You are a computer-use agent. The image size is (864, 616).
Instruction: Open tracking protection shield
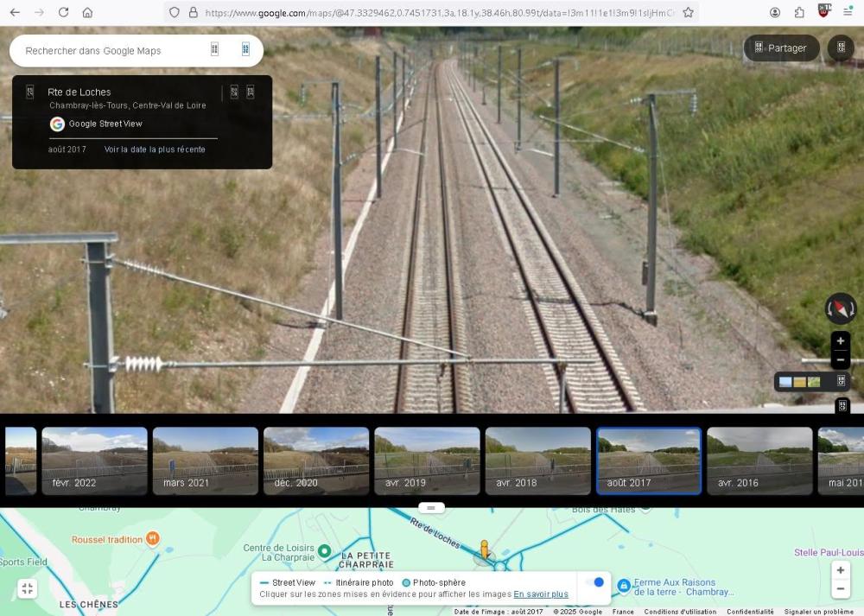[175, 12]
